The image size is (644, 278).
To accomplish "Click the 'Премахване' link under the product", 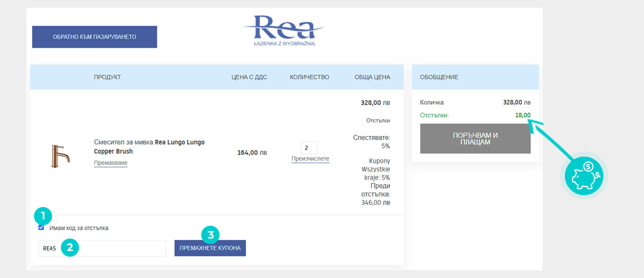I will 111,163.
